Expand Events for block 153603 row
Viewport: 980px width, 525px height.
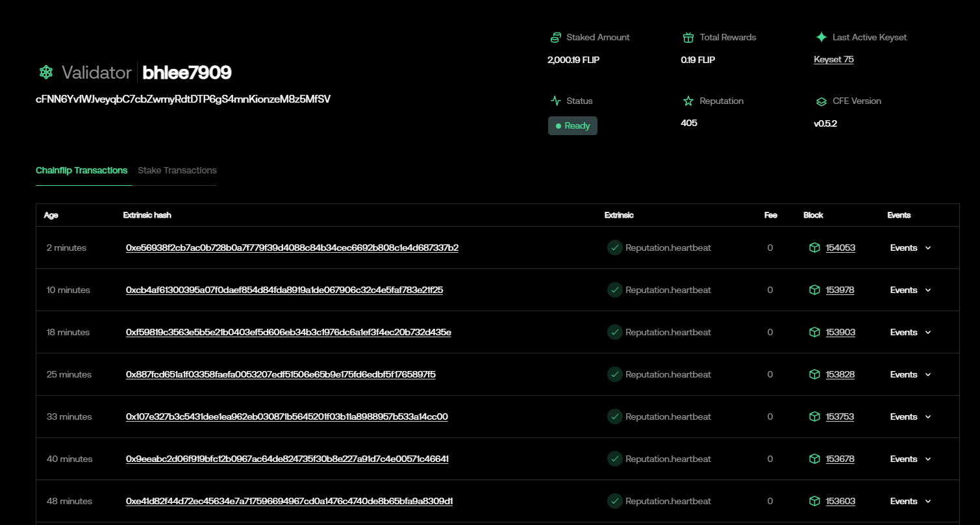(911, 501)
